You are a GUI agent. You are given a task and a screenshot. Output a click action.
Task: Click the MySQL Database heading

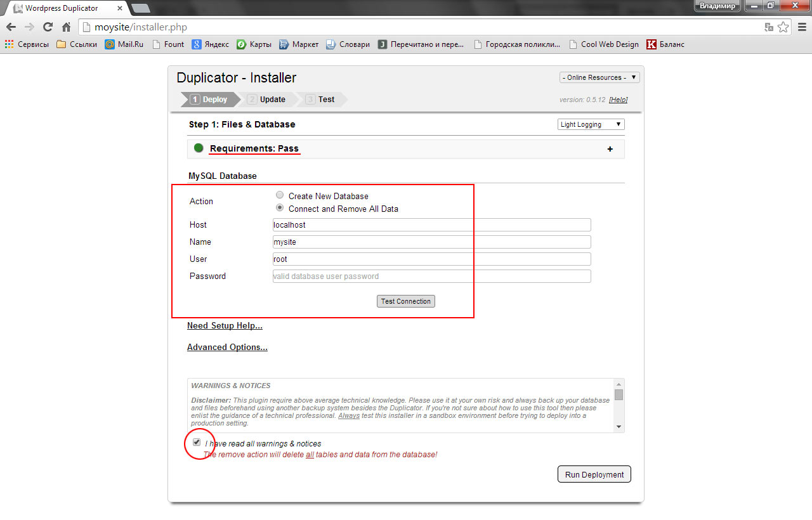coord(223,176)
